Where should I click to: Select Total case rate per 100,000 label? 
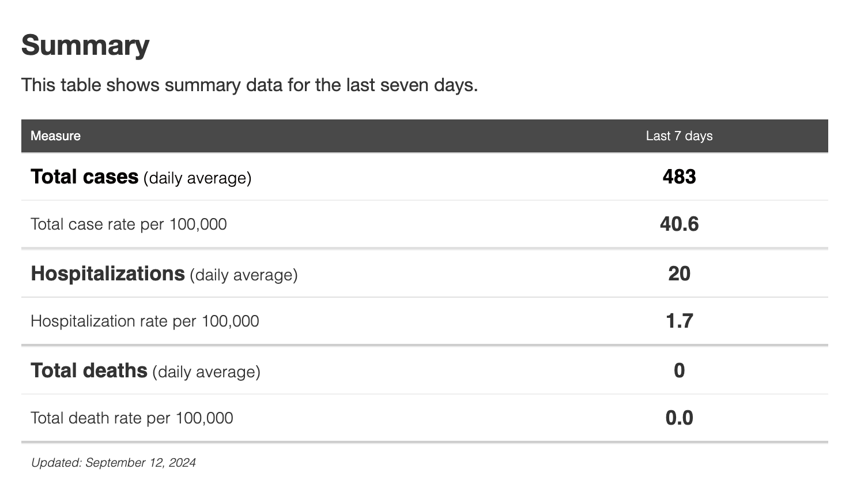(x=129, y=224)
